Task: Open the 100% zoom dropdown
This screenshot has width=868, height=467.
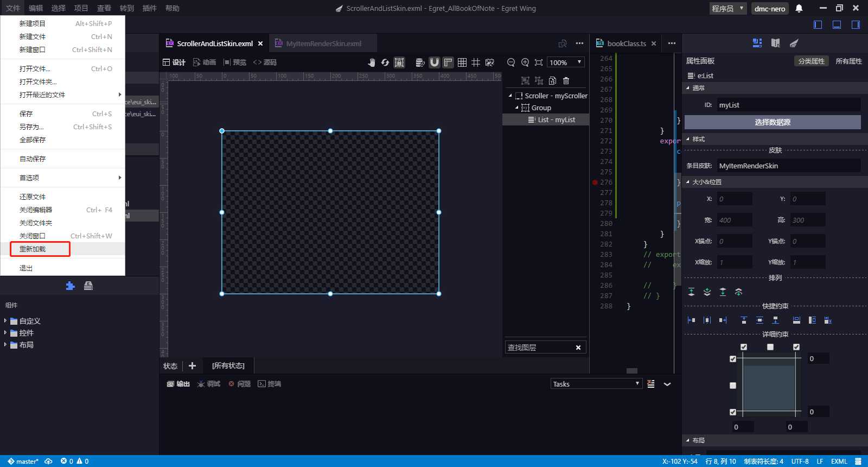Action: pyautogui.click(x=566, y=62)
